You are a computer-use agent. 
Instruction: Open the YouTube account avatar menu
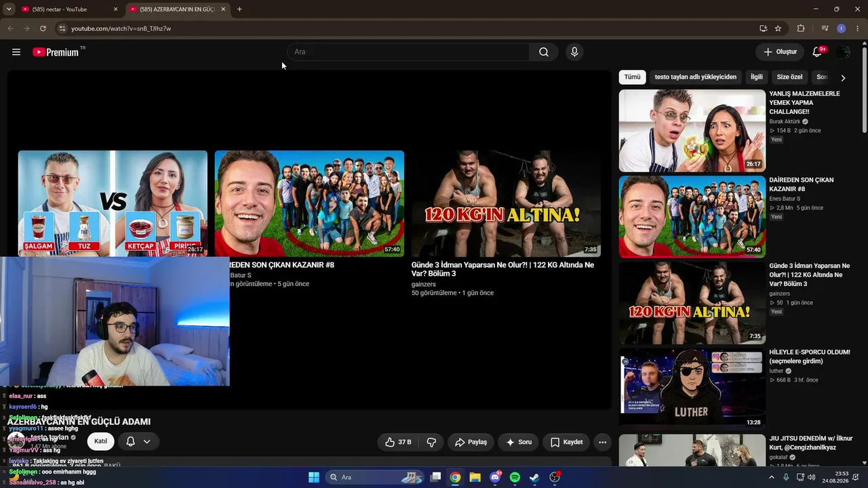pyautogui.click(x=844, y=52)
